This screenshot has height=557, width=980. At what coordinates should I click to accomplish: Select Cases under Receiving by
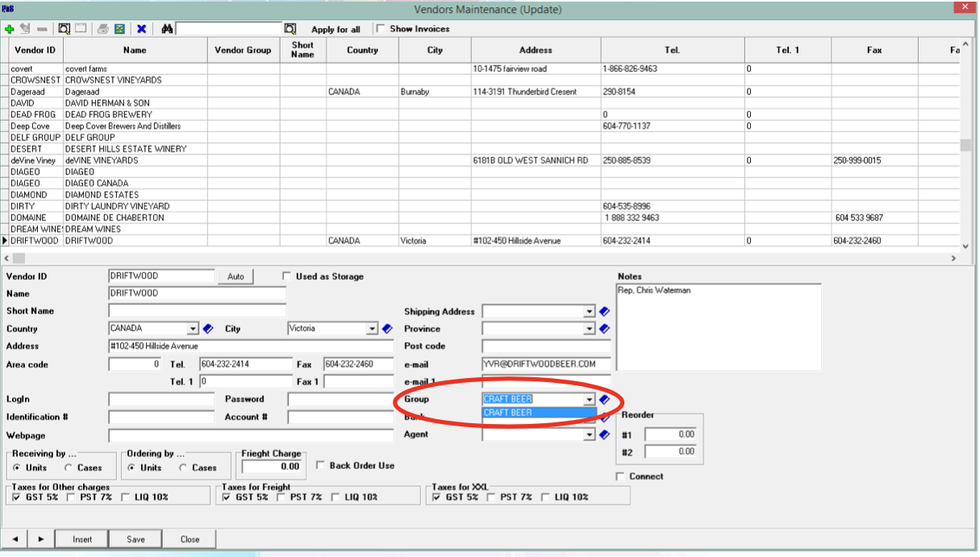[x=69, y=468]
